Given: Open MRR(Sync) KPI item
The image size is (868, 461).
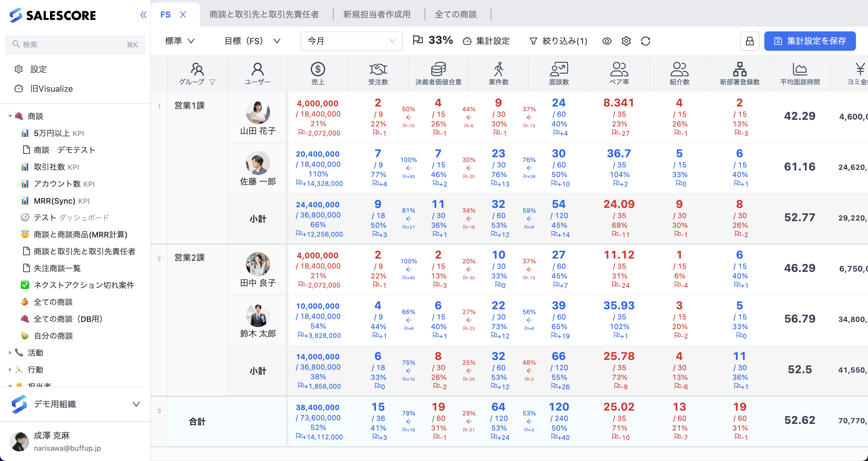Looking at the screenshot, I should 55,201.
